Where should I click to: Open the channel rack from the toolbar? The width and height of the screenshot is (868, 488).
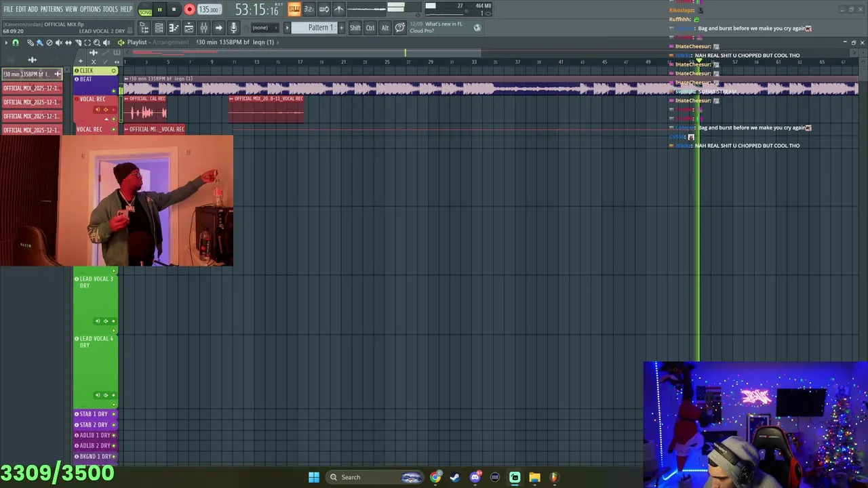159,28
